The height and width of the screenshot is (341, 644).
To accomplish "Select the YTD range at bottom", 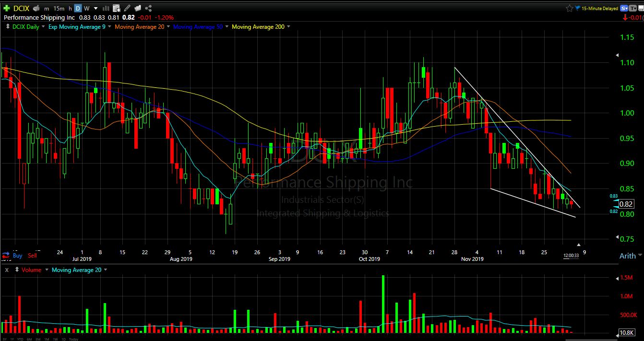I will coord(20,339).
